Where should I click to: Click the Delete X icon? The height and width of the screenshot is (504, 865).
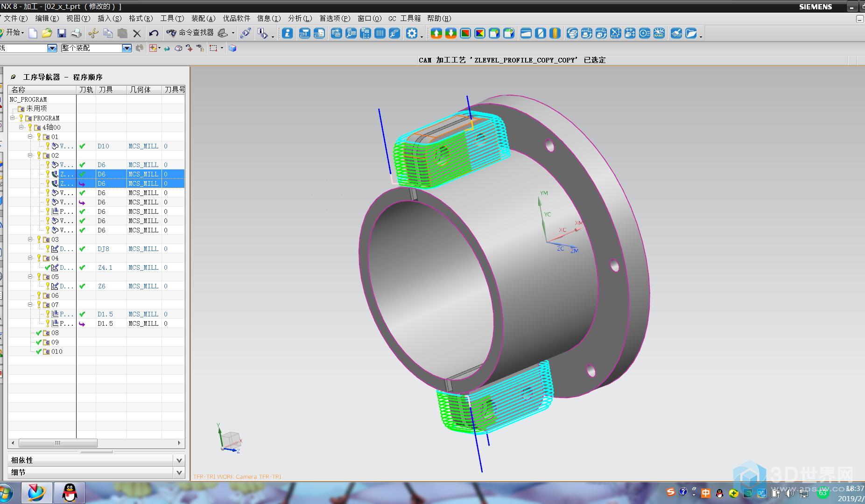point(137,33)
